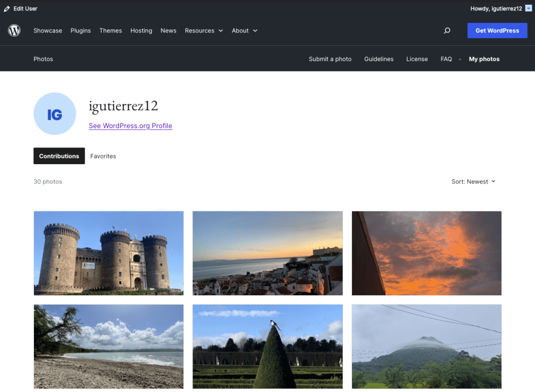
Task: Select the Contributions tab
Action: (59, 156)
